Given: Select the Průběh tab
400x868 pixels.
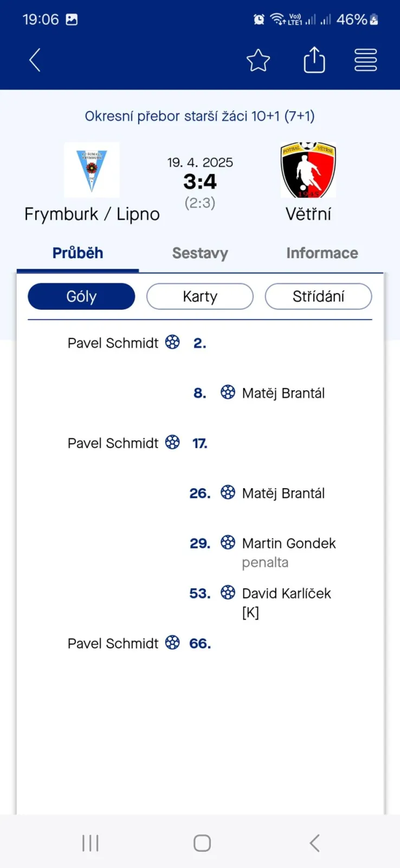Looking at the screenshot, I should pos(78,253).
